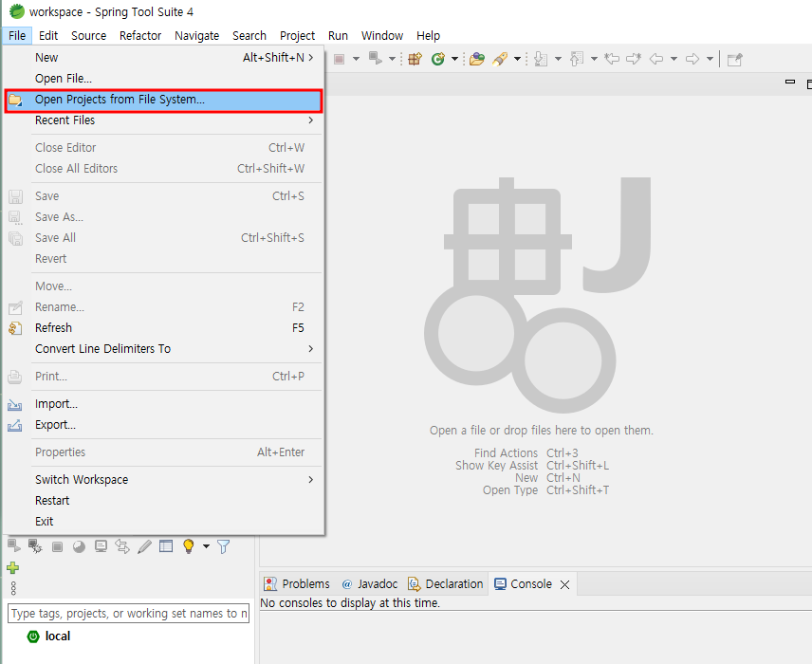The width and height of the screenshot is (812, 664).
Task: Click the Pin Editor icon
Action: point(735,60)
